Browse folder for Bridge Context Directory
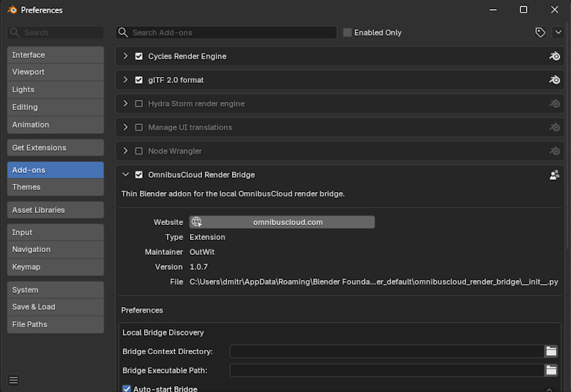Screen dimensions: 571x392 551,351
